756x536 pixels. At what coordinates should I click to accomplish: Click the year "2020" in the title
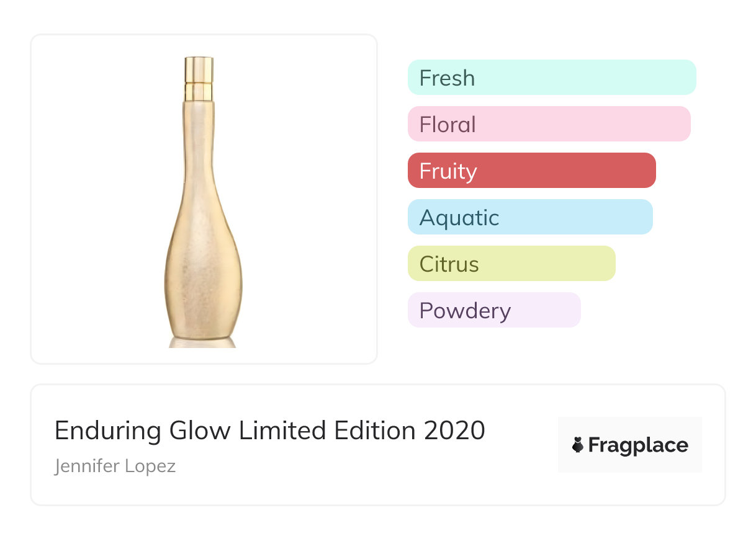point(454,431)
